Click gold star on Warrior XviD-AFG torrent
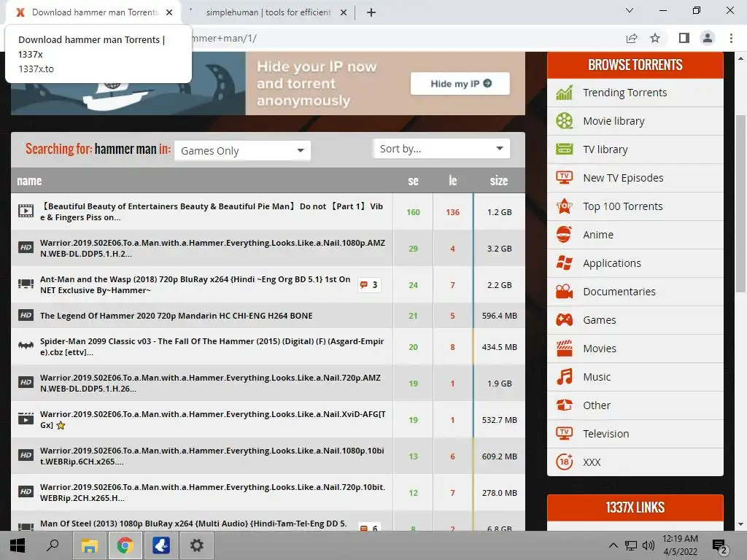The width and height of the screenshot is (747, 560). click(x=61, y=425)
